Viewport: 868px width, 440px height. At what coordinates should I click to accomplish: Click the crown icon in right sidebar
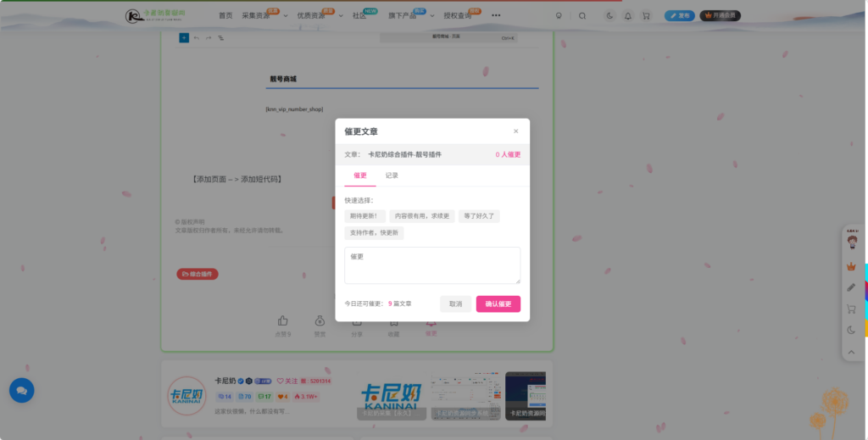(x=851, y=267)
